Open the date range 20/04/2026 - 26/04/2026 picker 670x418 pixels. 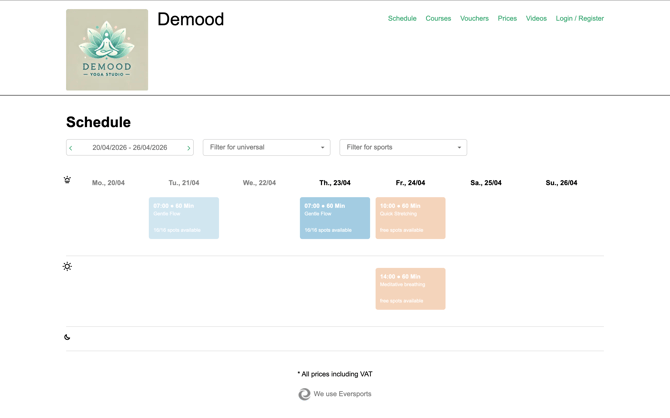pos(130,147)
